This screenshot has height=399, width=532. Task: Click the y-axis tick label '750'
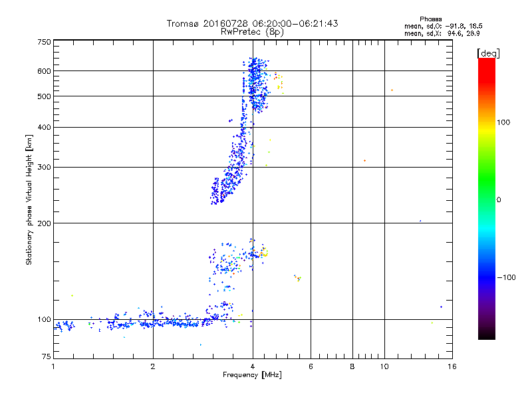click(x=44, y=42)
